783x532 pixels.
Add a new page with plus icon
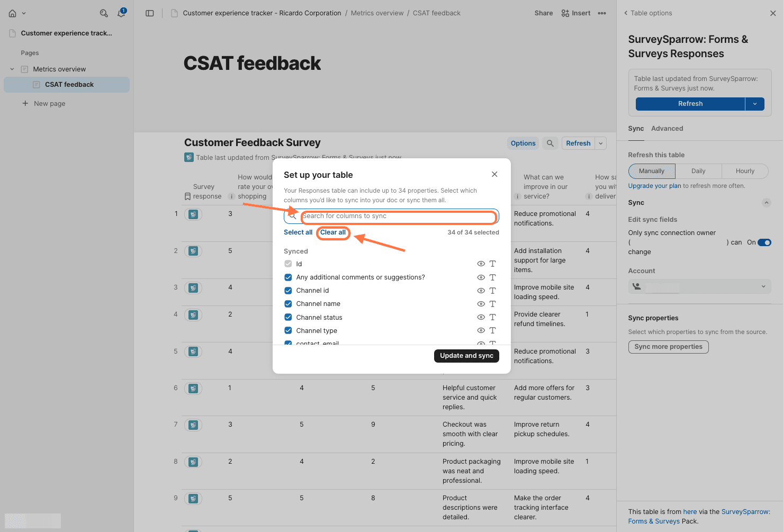[25, 103]
